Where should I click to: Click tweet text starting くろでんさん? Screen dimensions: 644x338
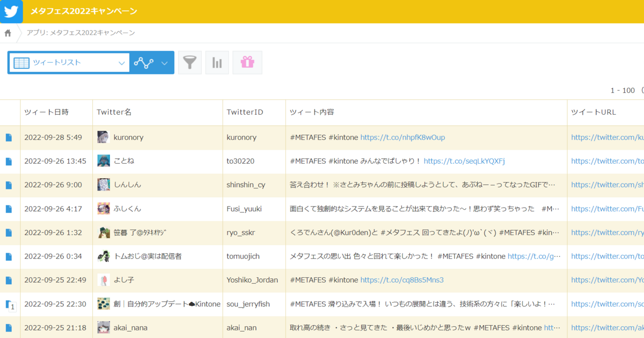coord(425,232)
